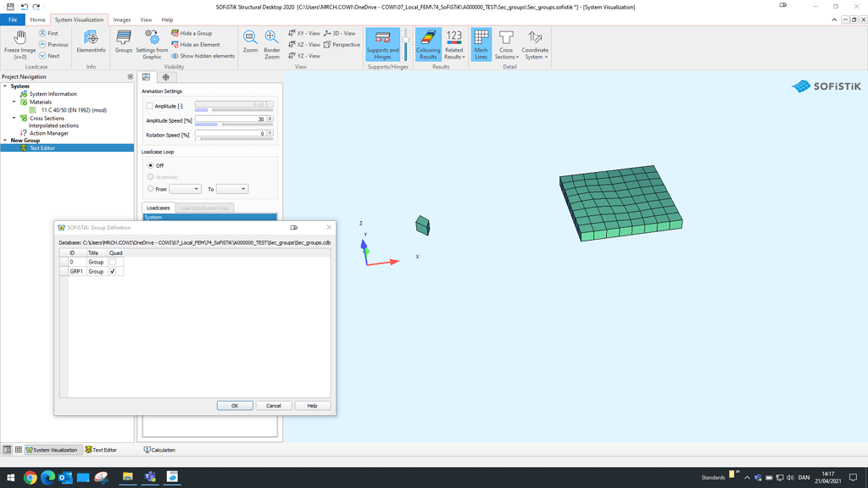The height and width of the screenshot is (488, 868).
Task: Collapse the Materials tree node
Action: [14, 102]
